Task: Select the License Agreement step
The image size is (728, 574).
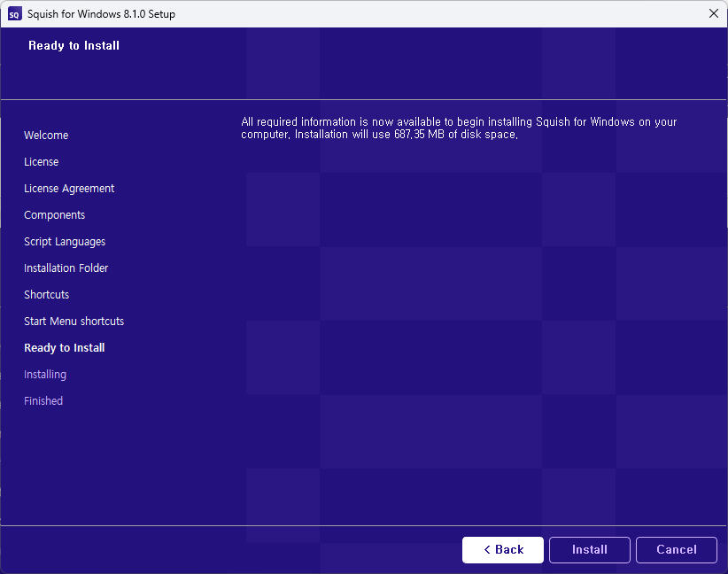Action: (x=69, y=189)
